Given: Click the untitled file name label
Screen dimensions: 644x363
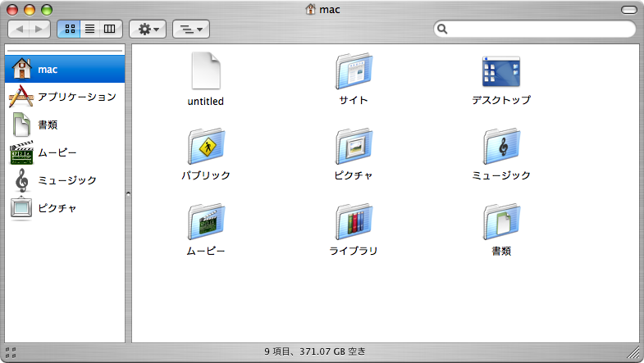Looking at the screenshot, I should coord(206,102).
